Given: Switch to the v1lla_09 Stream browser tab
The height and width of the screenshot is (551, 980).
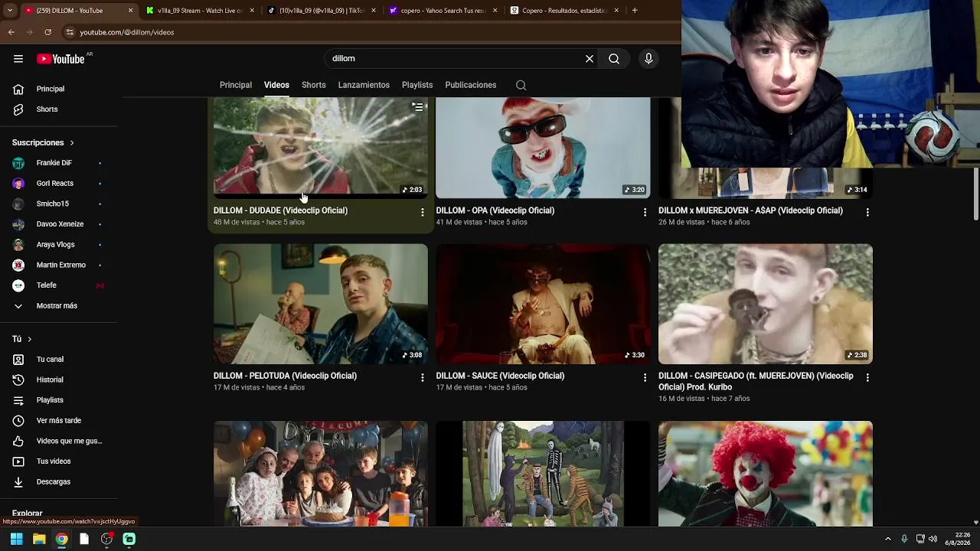Looking at the screenshot, I should tap(199, 11).
